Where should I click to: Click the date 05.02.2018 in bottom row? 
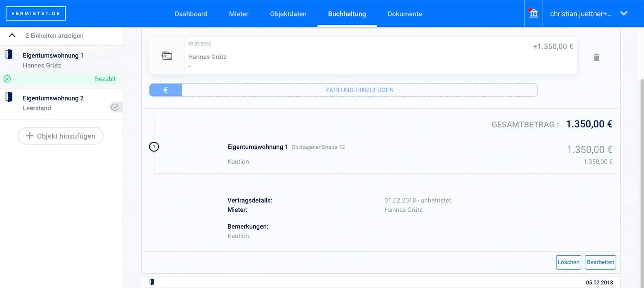[599, 283]
